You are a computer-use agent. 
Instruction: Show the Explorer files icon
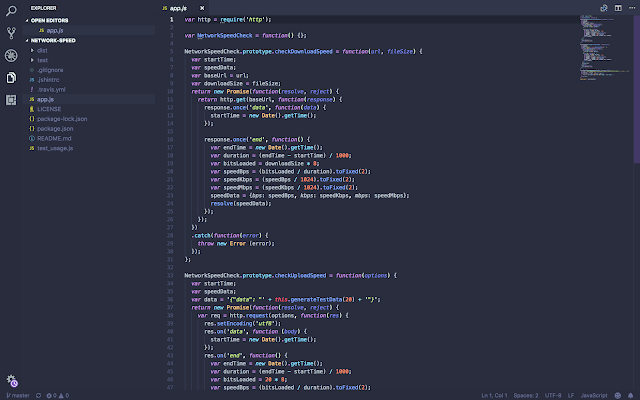[x=11, y=77]
